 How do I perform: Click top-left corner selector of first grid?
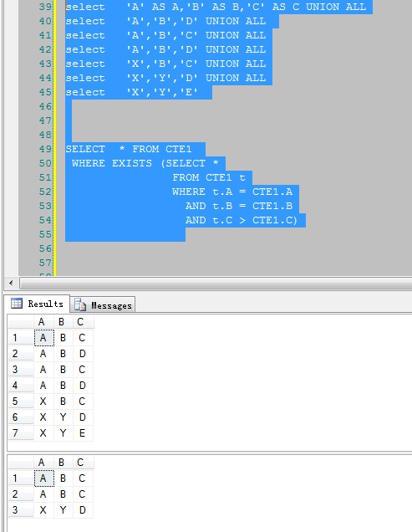(x=21, y=322)
